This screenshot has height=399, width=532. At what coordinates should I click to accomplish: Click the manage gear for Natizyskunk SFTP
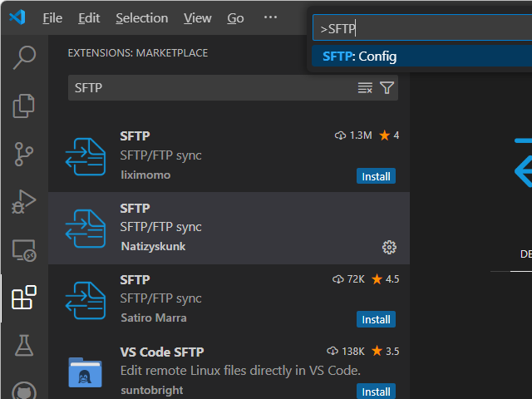(x=389, y=247)
